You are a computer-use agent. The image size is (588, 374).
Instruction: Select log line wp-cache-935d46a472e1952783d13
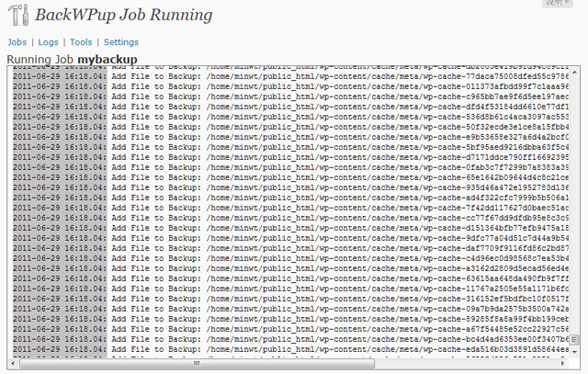[x=290, y=188]
